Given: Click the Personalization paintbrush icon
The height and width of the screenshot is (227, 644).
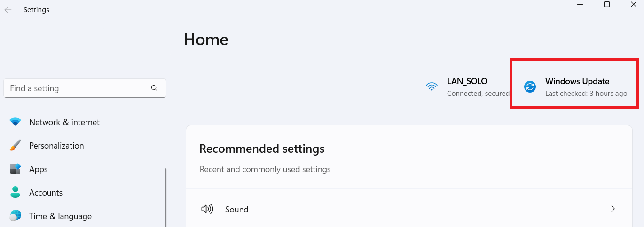Looking at the screenshot, I should pos(16,146).
